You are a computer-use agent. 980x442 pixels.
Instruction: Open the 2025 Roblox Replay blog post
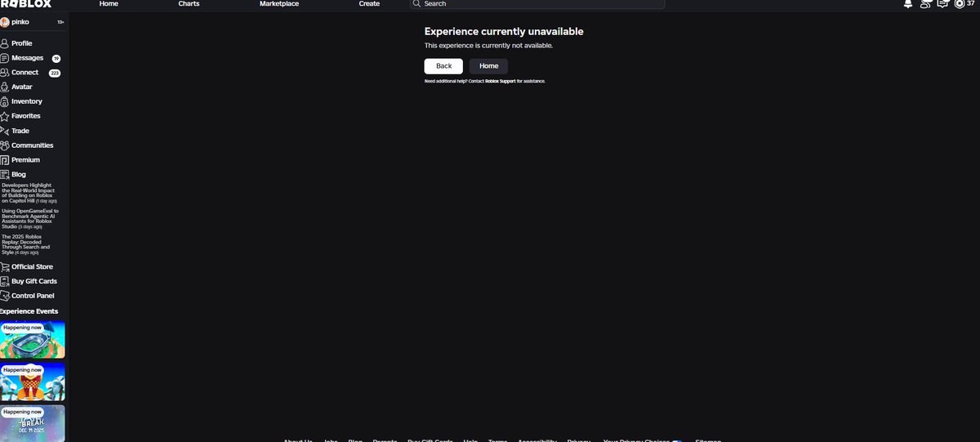coord(27,244)
